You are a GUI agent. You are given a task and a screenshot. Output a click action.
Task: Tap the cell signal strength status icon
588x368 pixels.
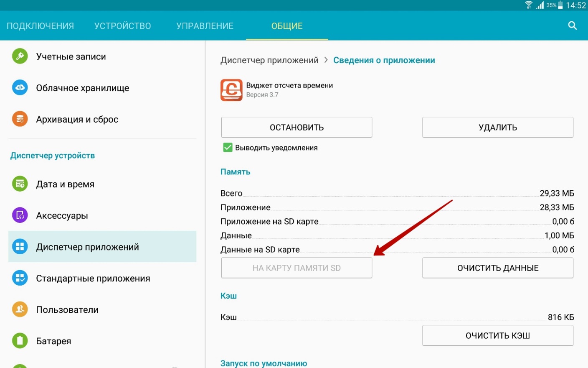[540, 5]
